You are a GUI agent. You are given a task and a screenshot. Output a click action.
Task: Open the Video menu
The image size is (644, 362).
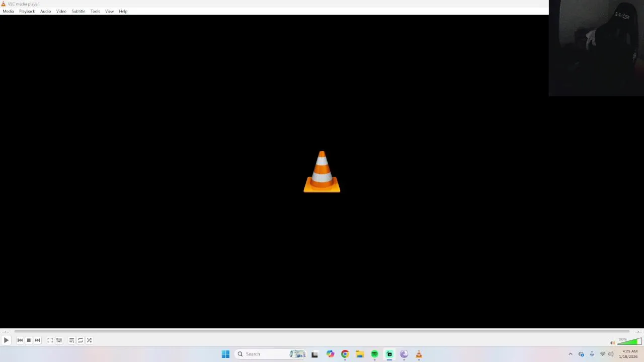61,11
